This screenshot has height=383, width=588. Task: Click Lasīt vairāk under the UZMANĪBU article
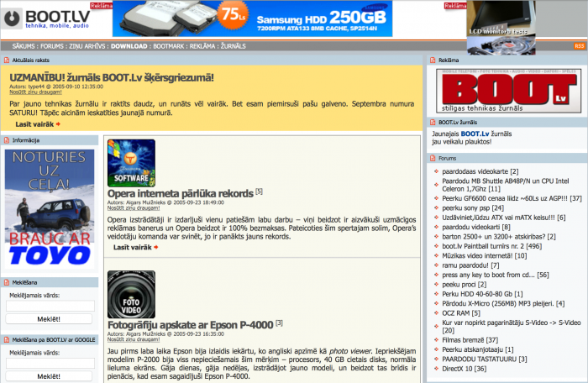click(38, 124)
